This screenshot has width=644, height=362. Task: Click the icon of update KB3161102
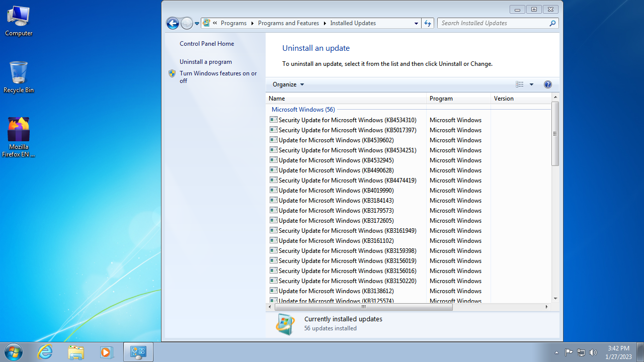click(x=274, y=240)
